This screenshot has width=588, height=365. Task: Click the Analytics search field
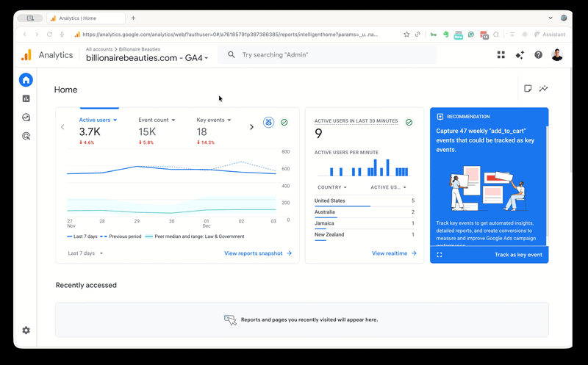pos(331,55)
